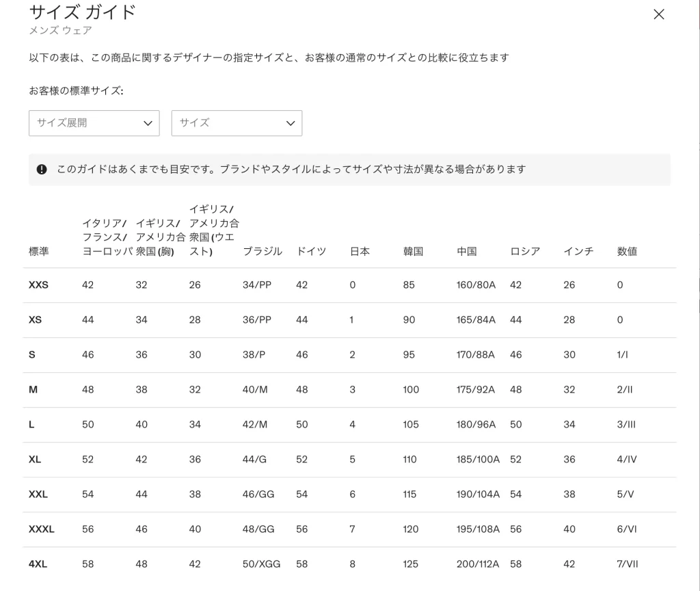Click the XXL row label
Image resolution: width=700 pixels, height=591 pixels.
tap(38, 494)
